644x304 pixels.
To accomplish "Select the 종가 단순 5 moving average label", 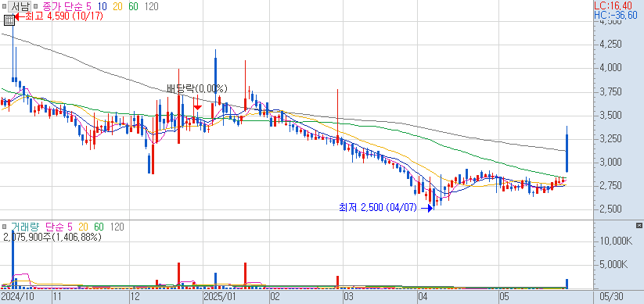I will pyautogui.click(x=67, y=6).
